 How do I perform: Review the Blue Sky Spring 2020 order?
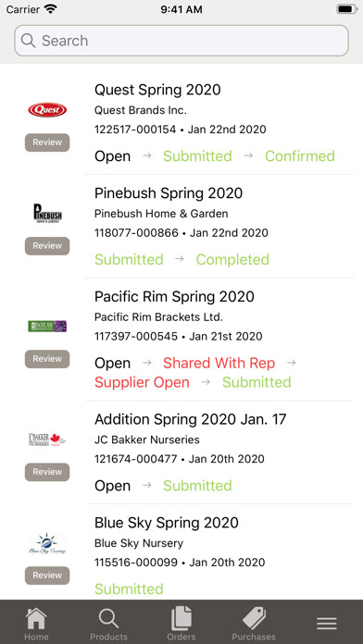(47, 576)
